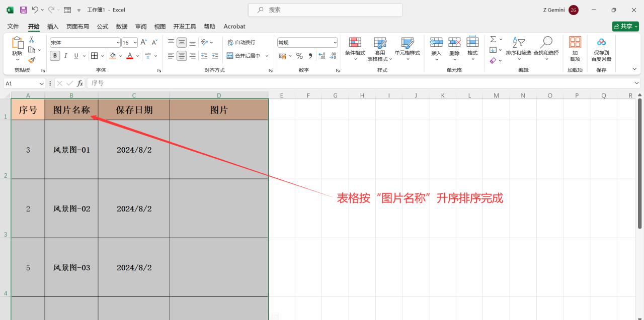Toggle align right

pyautogui.click(x=192, y=56)
